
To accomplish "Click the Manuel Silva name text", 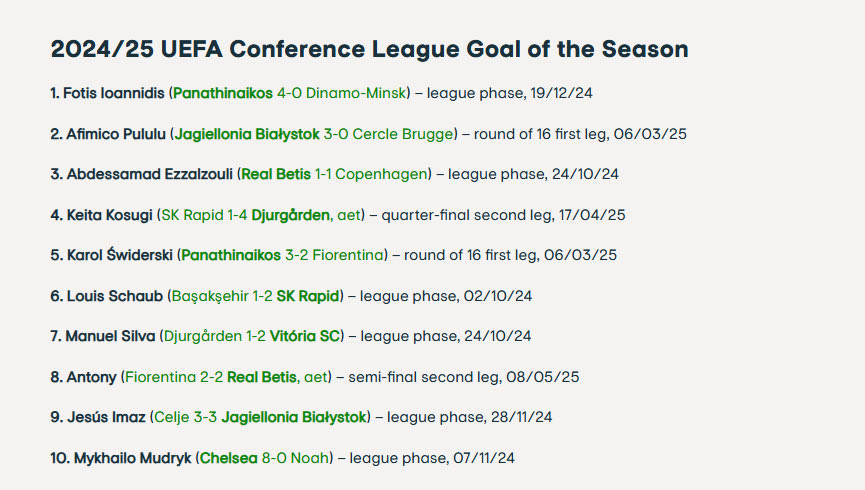I will [110, 336].
